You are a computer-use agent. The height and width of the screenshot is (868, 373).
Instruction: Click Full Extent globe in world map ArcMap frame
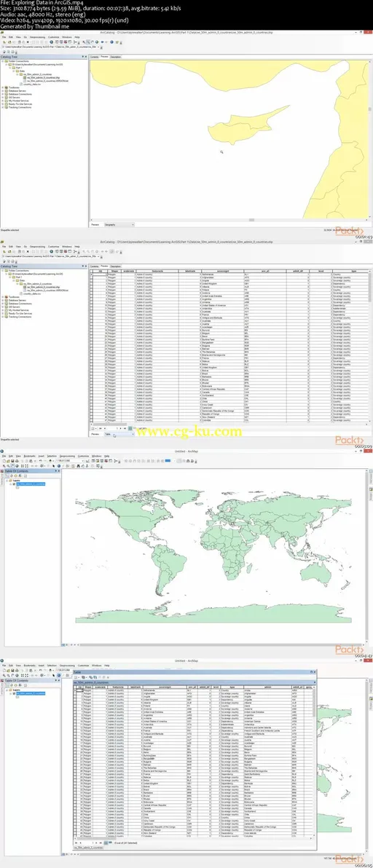point(17,465)
